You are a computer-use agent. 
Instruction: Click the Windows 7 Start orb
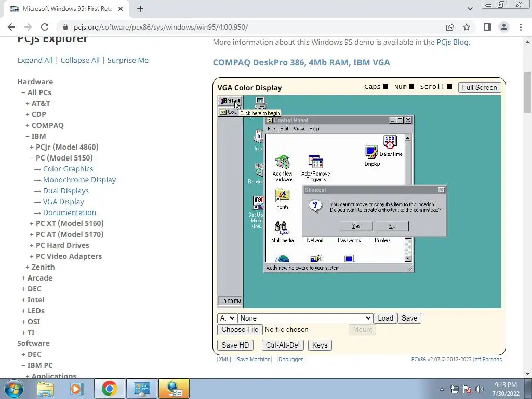(14, 389)
